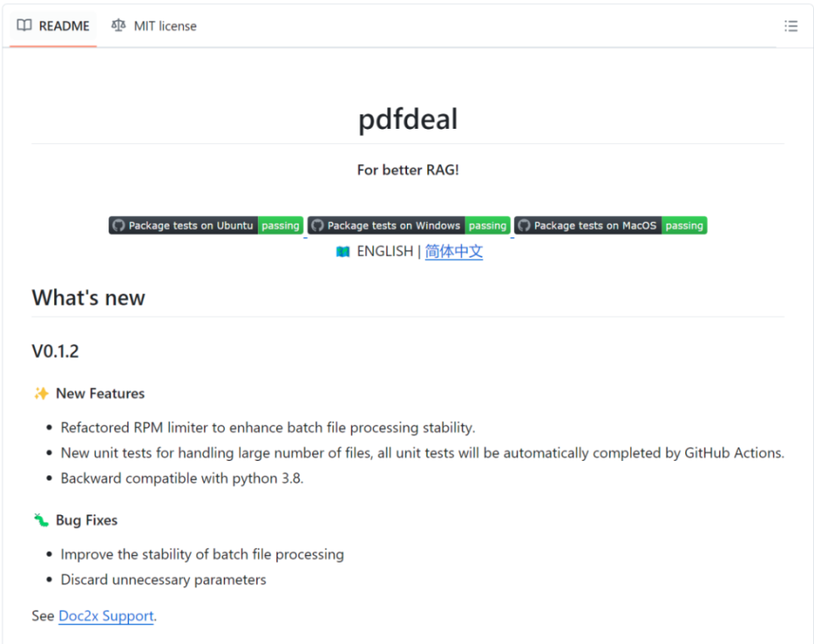
Task: Click the pdfdeal title heading
Action: point(408,119)
